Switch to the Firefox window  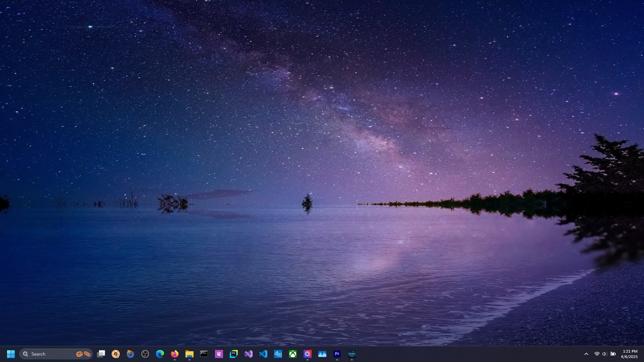tap(175, 354)
